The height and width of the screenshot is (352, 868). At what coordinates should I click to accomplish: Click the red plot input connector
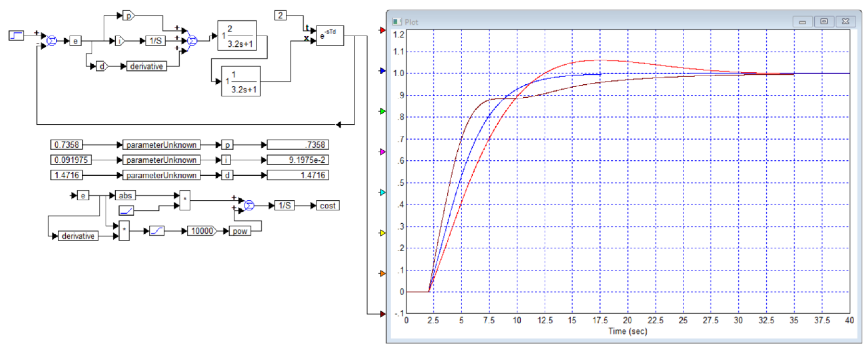pyautogui.click(x=382, y=30)
